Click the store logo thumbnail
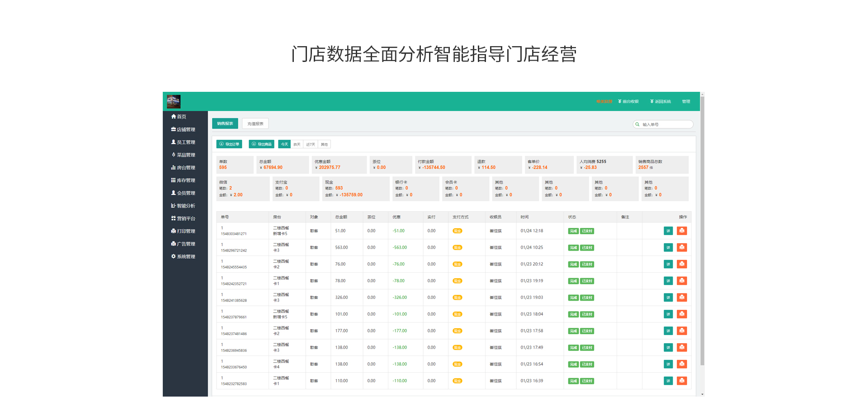Screen dimensions: 868x407 click(174, 101)
